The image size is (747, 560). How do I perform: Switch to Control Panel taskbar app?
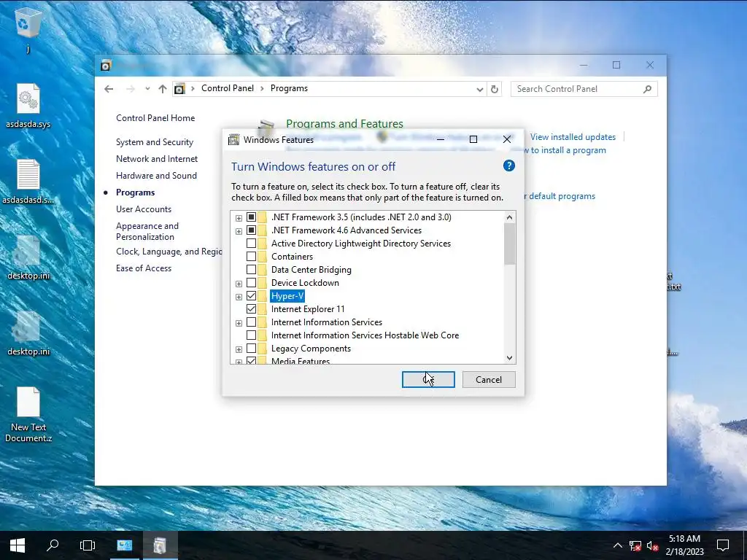[125, 545]
